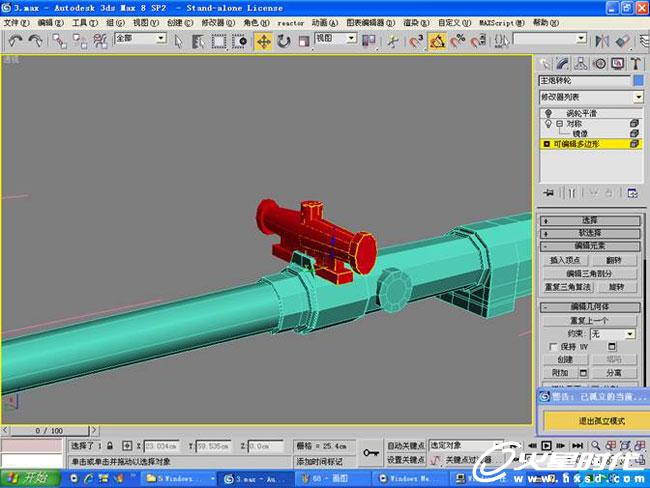Open Select by Name tool

coord(198,41)
